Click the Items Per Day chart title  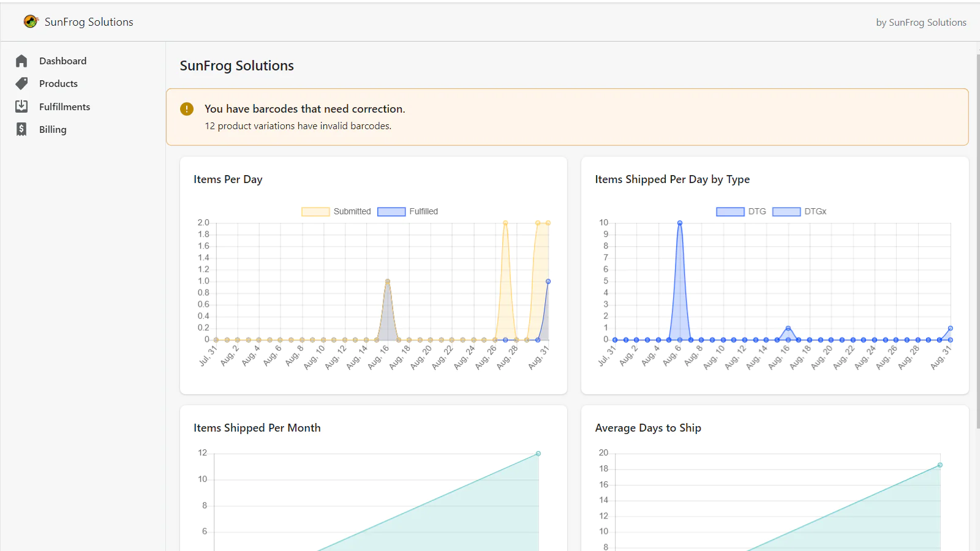(228, 179)
